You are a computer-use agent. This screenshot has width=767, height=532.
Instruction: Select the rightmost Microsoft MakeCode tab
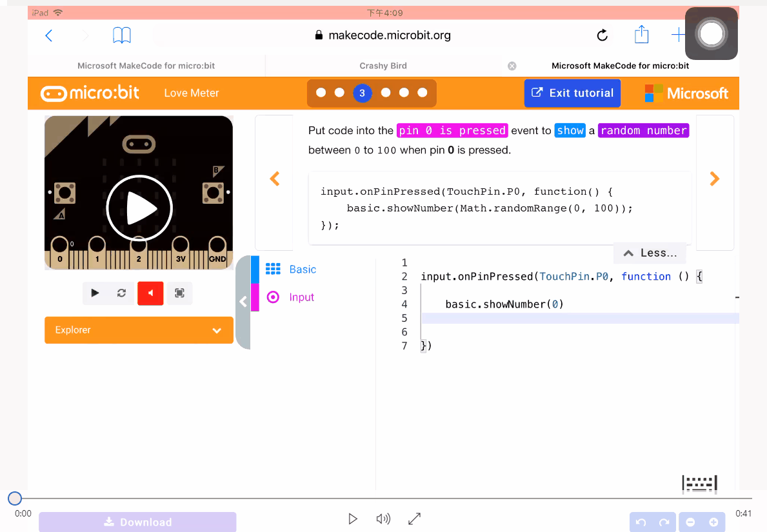[621, 66]
